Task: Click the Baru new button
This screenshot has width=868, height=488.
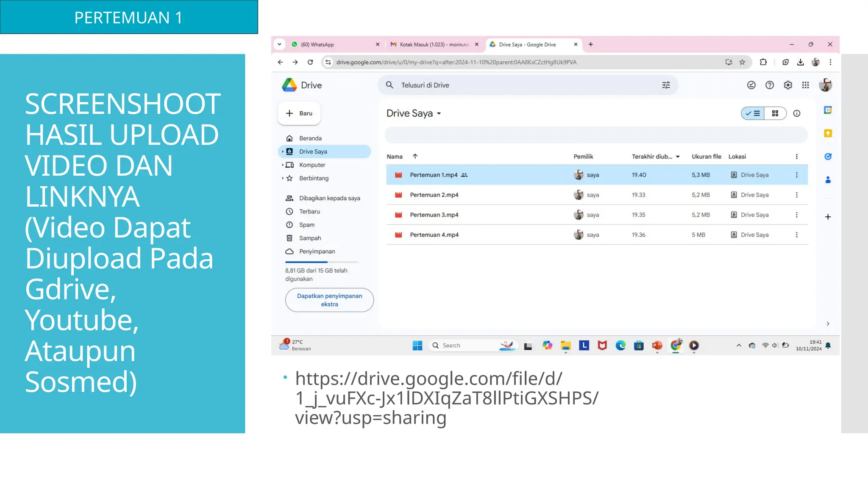Action: click(299, 114)
